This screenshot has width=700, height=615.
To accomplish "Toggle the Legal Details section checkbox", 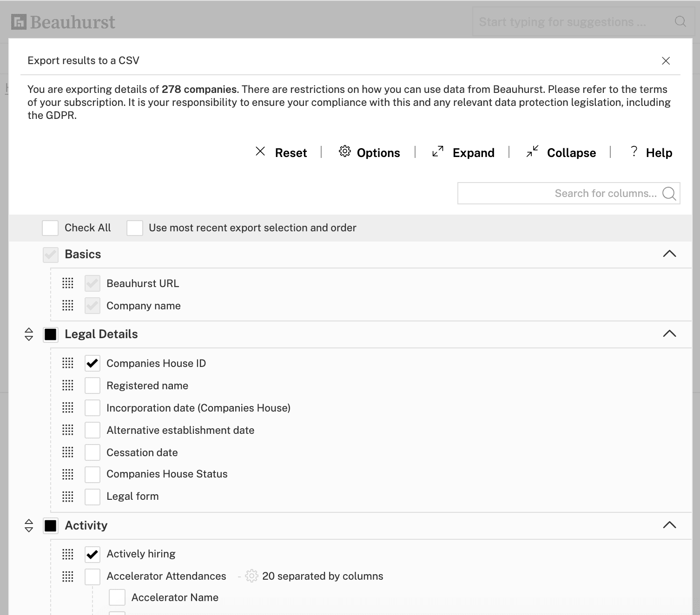I will pyautogui.click(x=51, y=334).
